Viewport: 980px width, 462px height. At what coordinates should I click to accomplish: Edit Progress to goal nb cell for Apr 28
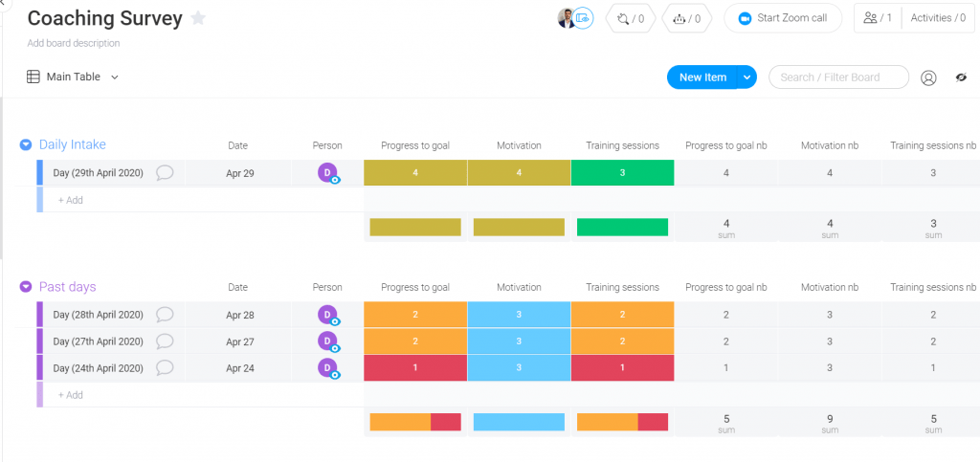tap(726, 315)
